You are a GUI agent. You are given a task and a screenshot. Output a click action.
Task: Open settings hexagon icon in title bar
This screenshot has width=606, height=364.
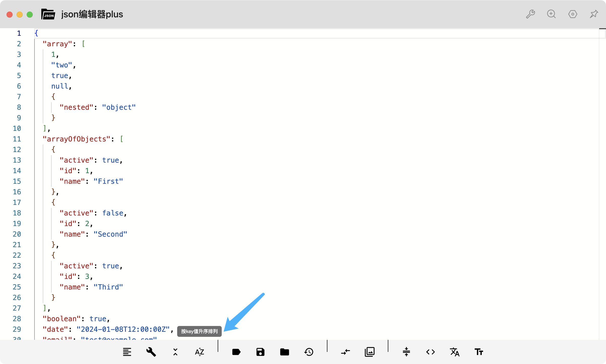tap(573, 14)
